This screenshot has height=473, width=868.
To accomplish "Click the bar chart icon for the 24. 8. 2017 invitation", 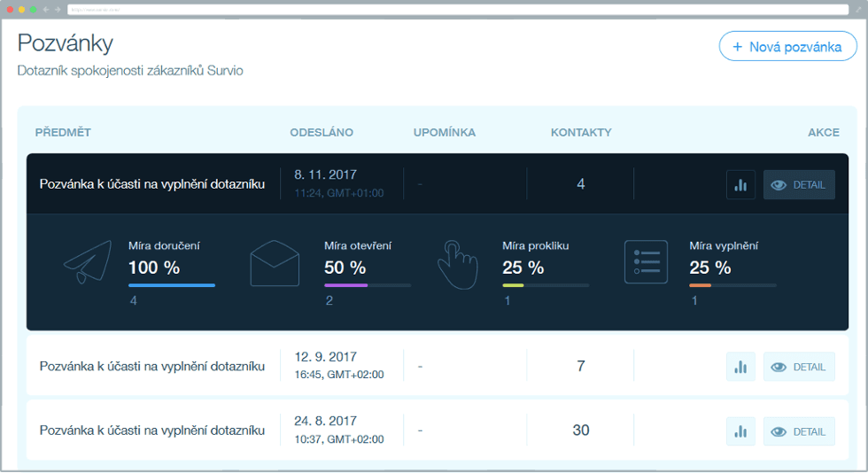I will pyautogui.click(x=740, y=431).
